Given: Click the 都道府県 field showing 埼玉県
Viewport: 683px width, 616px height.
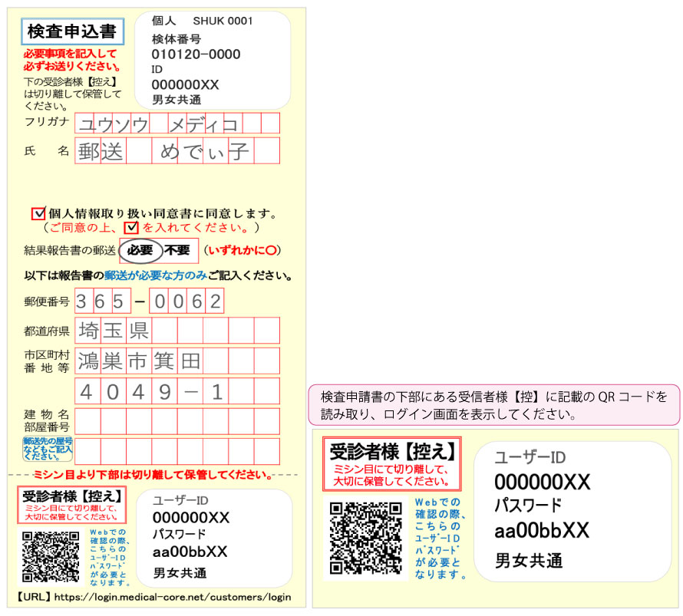Looking at the screenshot, I should click(177, 331).
